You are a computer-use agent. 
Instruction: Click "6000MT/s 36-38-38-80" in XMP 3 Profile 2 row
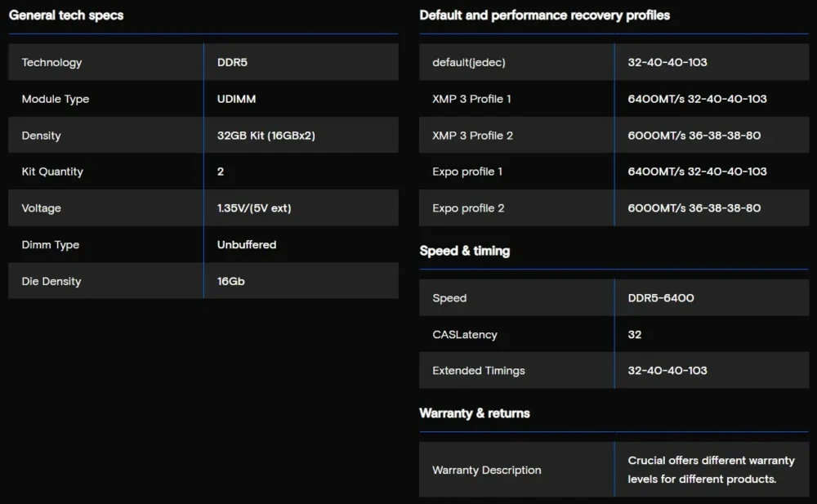694,136
